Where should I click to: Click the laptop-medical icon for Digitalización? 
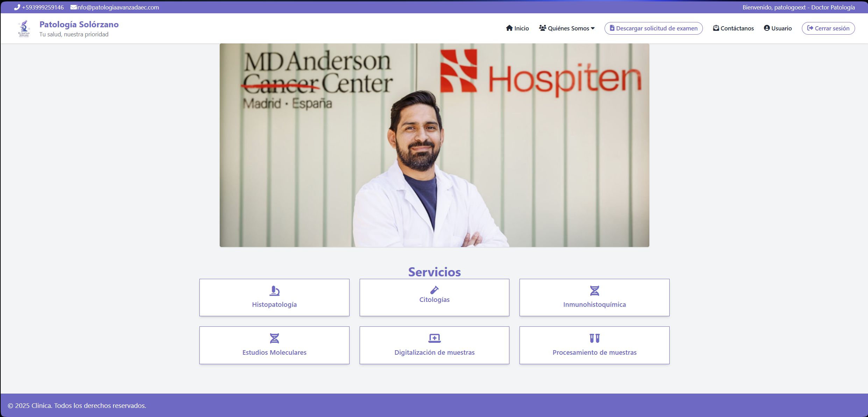(x=434, y=338)
